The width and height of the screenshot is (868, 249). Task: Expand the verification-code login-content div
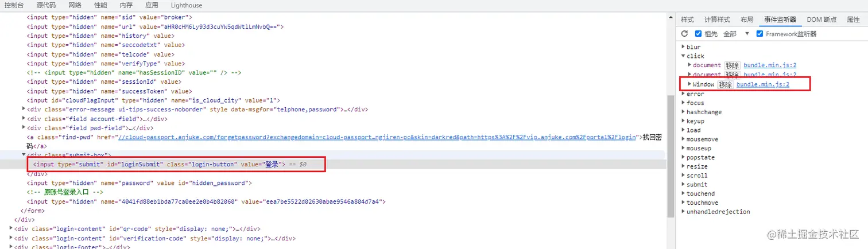[11, 238]
